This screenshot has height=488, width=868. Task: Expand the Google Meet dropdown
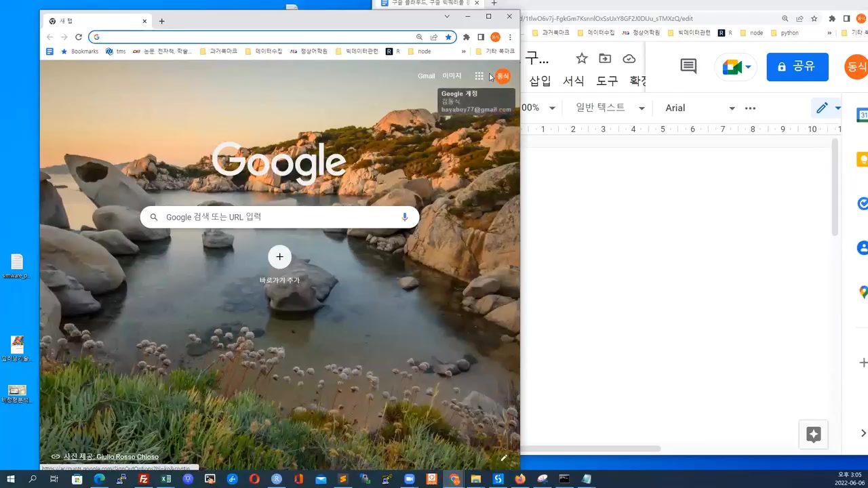[748, 67]
